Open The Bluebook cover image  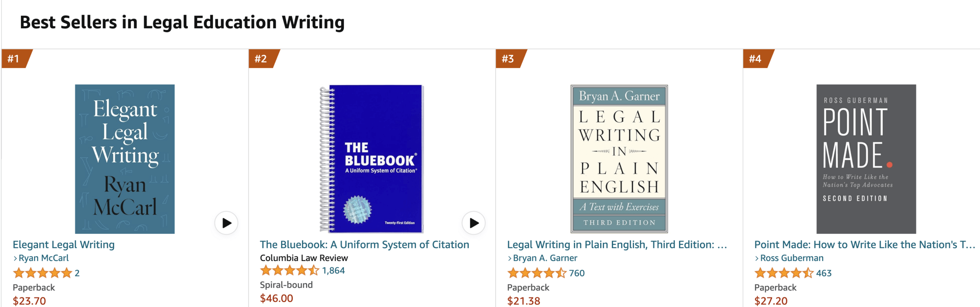372,159
